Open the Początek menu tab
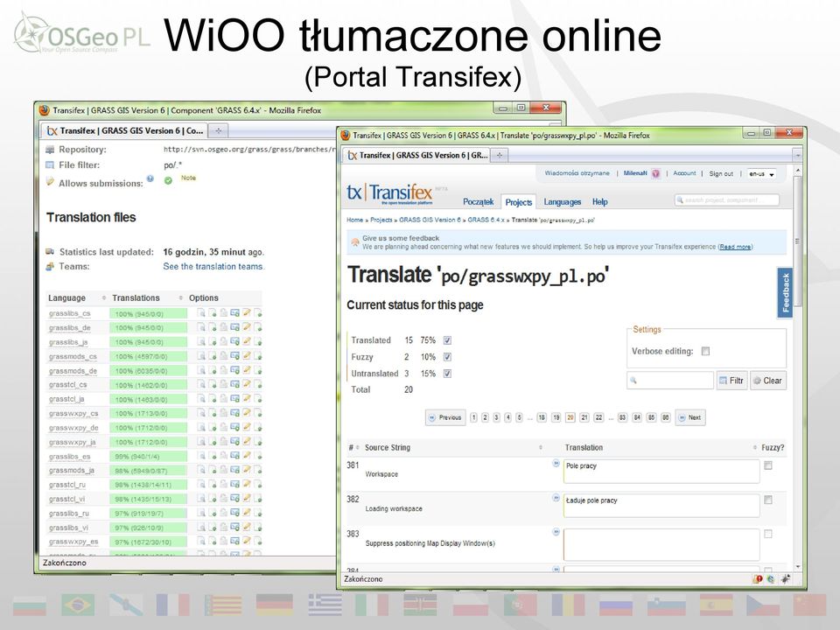Viewport: 840px width, 630px height. [x=478, y=202]
